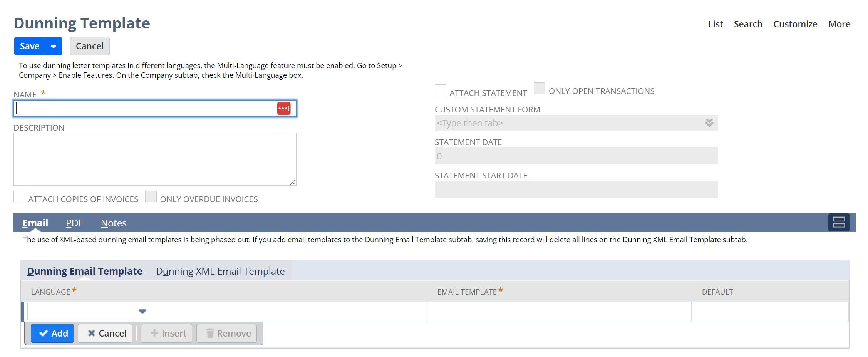Toggle the subtab layout icon on the Email bar
868x357 pixels.
(839, 223)
